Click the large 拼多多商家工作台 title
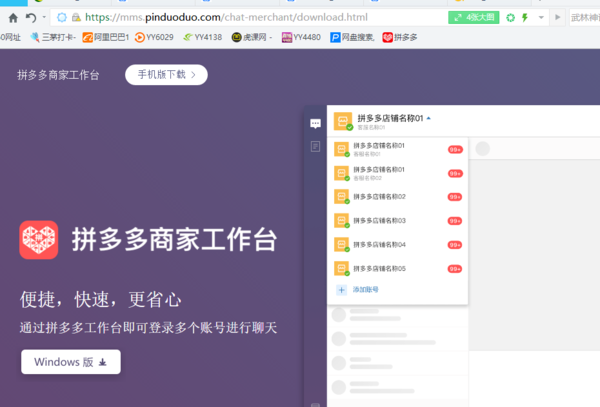This screenshot has height=407, width=600. (x=174, y=240)
